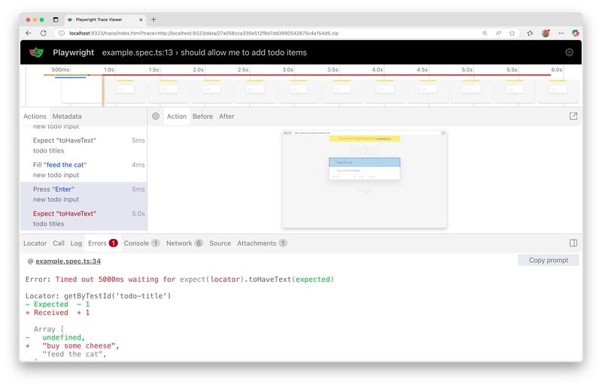Reload the page with the refresh icon
Viewport: 602px width, 387px height.
[x=43, y=33]
